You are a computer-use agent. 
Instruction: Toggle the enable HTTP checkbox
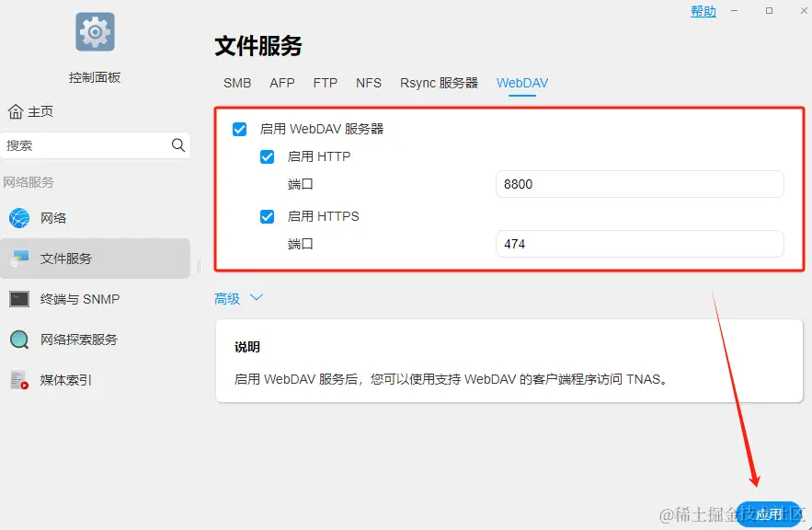[x=268, y=157]
